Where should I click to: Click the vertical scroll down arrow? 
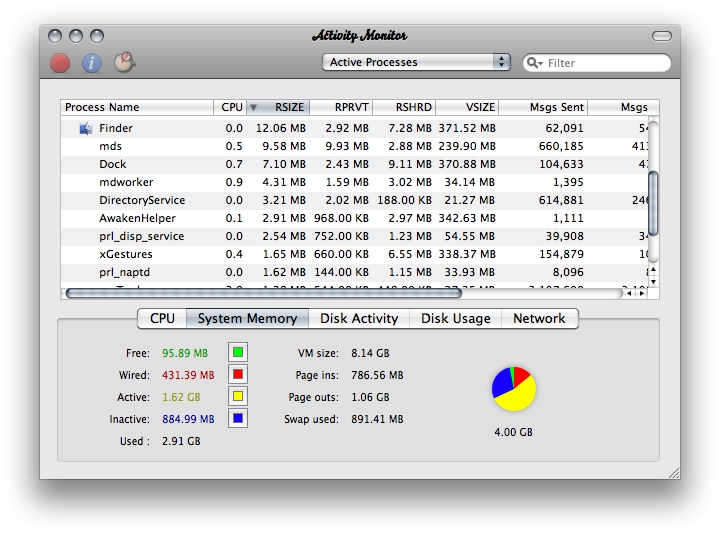coord(653,281)
